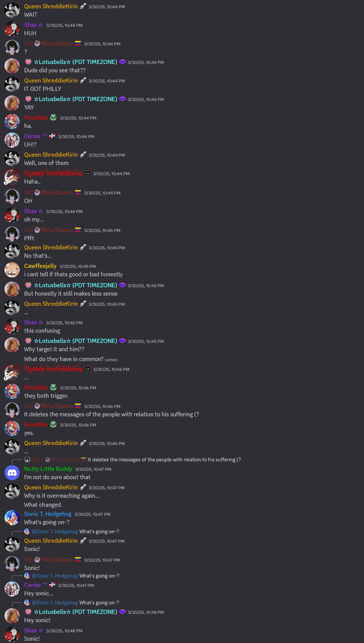This screenshot has width=364, height=643.
Task: Click the Cawffeejelly username
Action: (40, 266)
